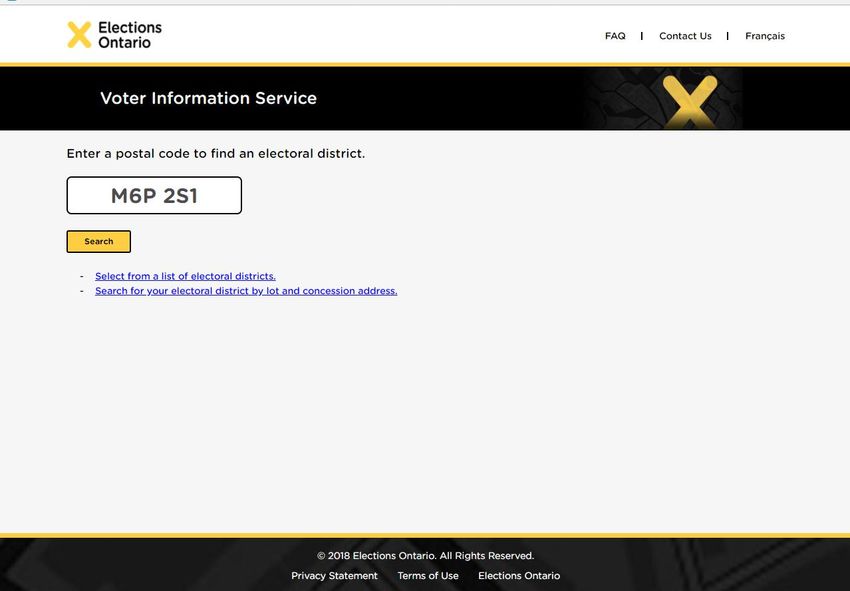This screenshot has height=591, width=850.
Task: Click the Voter Information Service heading
Action: (x=208, y=98)
